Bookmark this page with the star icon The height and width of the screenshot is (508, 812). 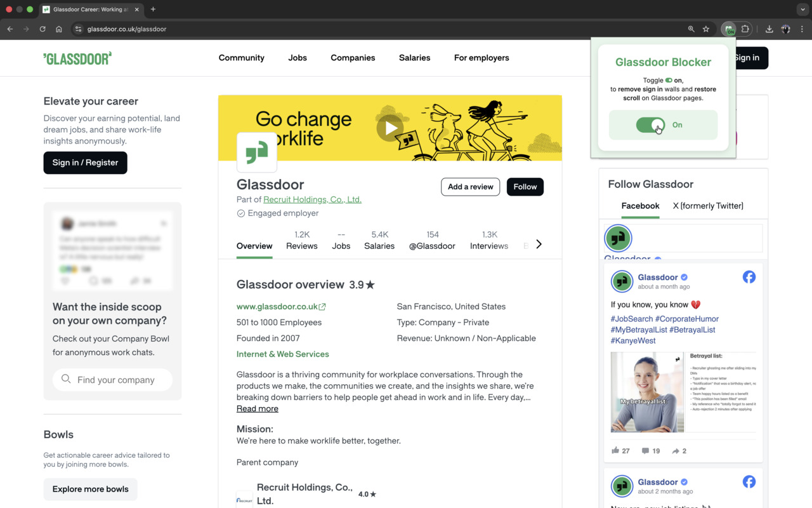pyautogui.click(x=706, y=29)
